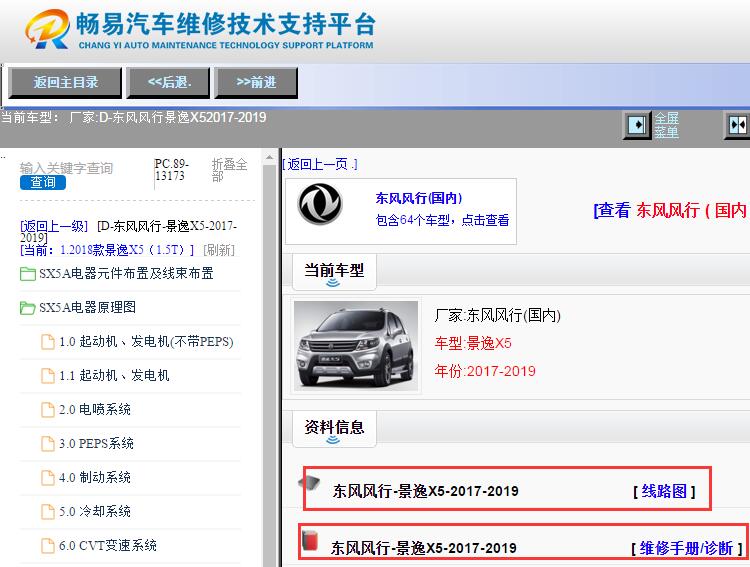Open 东风风行(国内) brand link
Viewport: 750px width, 567px height.
(419, 198)
